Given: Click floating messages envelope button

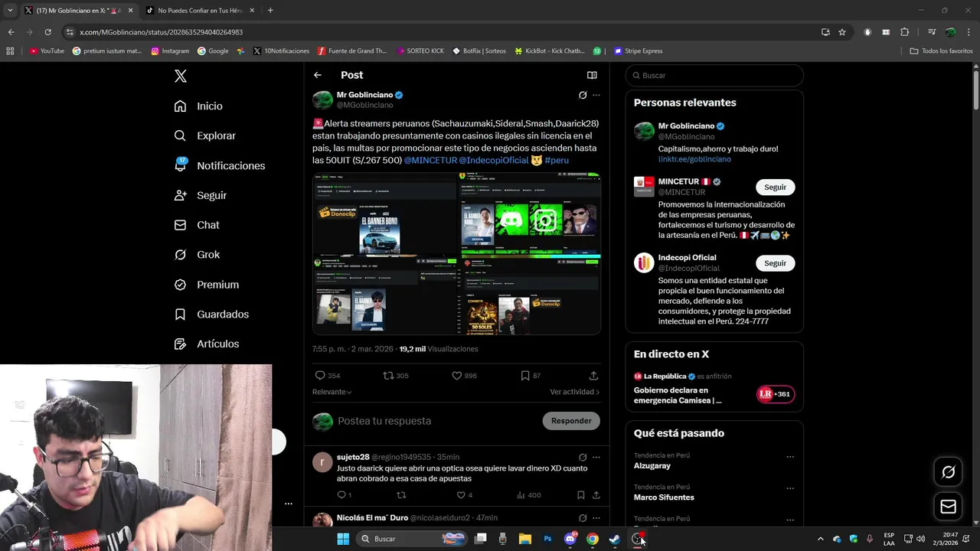Looking at the screenshot, I should (948, 507).
